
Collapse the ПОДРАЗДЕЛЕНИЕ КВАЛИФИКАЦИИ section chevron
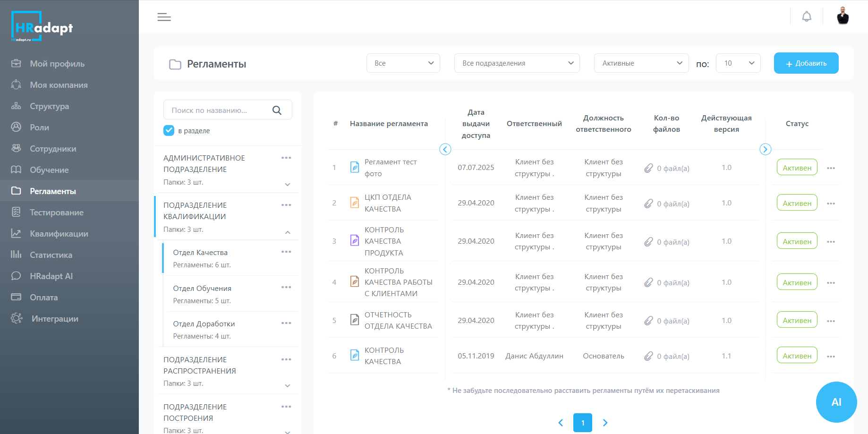288,232
